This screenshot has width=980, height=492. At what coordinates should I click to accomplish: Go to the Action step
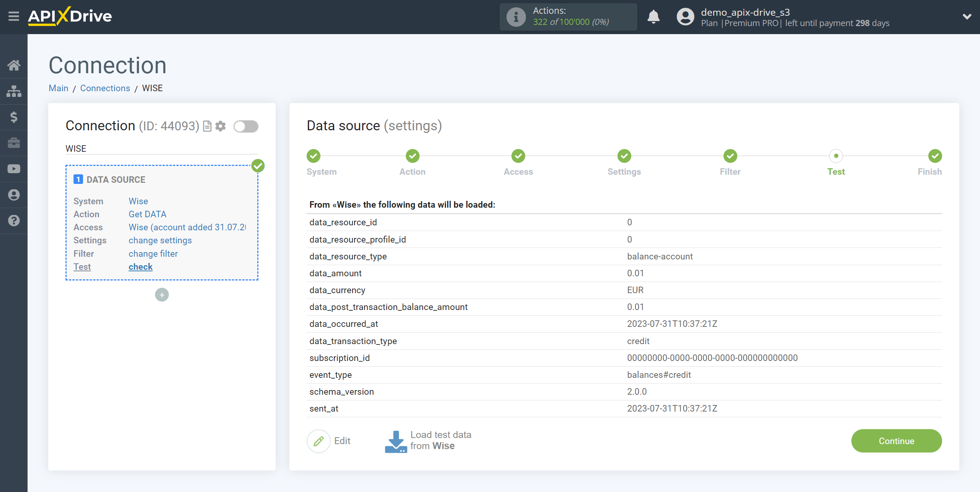point(413,156)
